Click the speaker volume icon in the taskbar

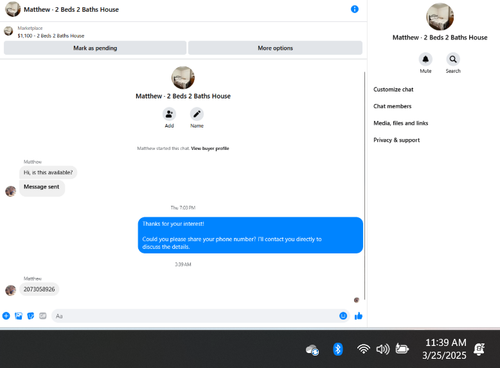click(x=383, y=349)
